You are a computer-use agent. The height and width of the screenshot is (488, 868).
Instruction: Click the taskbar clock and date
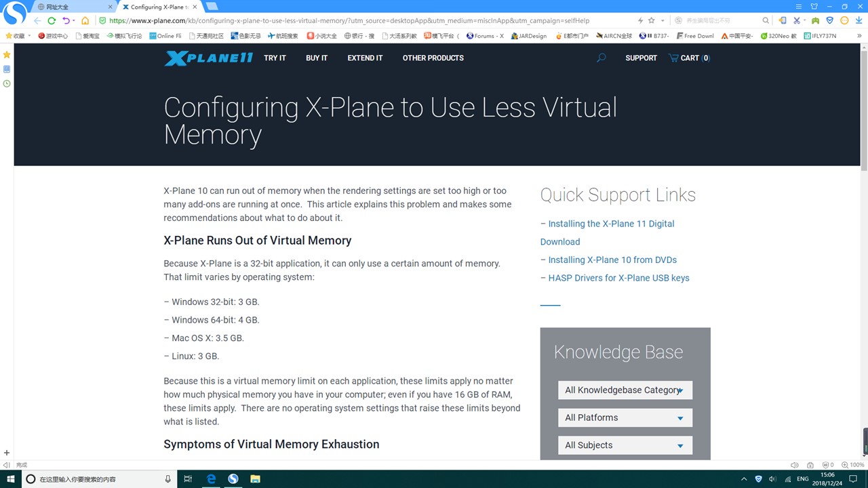[x=827, y=479]
